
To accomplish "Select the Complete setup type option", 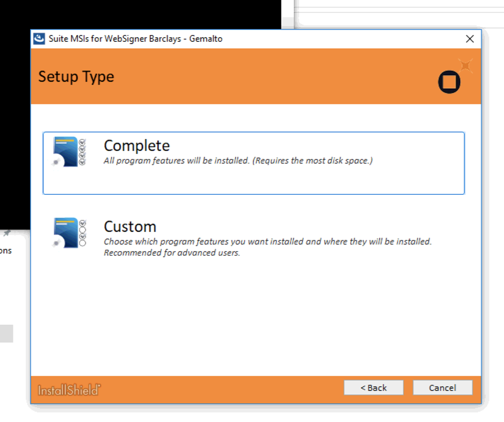I will tap(254, 163).
